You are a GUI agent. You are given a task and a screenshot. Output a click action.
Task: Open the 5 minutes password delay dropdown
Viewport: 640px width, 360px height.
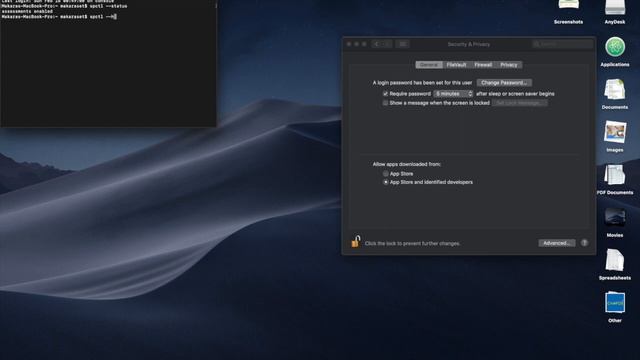pyautogui.click(x=453, y=94)
